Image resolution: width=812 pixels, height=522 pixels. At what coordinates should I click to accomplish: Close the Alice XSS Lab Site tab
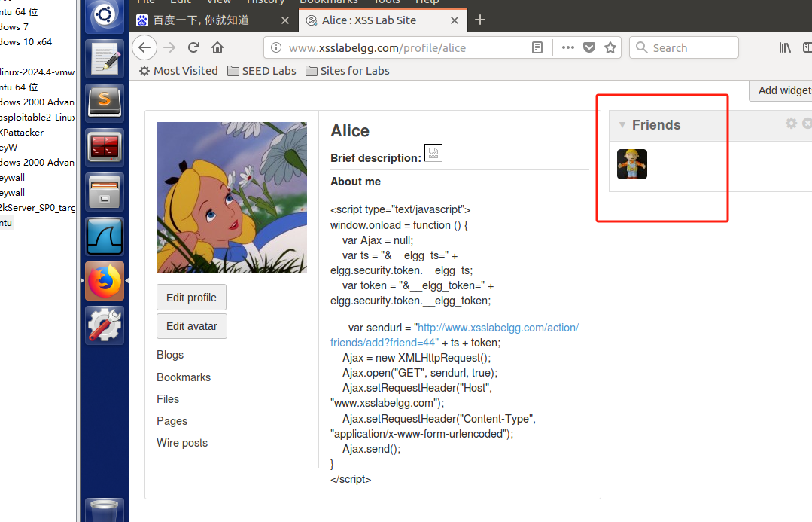click(x=454, y=20)
